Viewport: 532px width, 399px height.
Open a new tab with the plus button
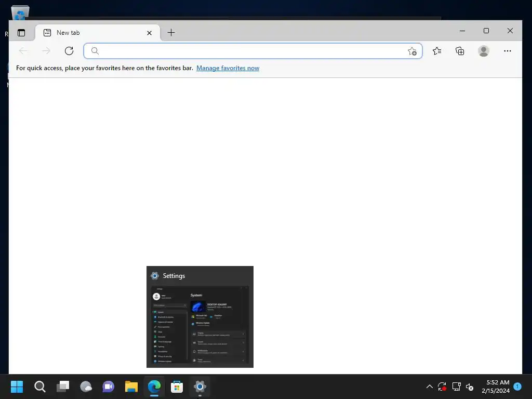pyautogui.click(x=171, y=33)
